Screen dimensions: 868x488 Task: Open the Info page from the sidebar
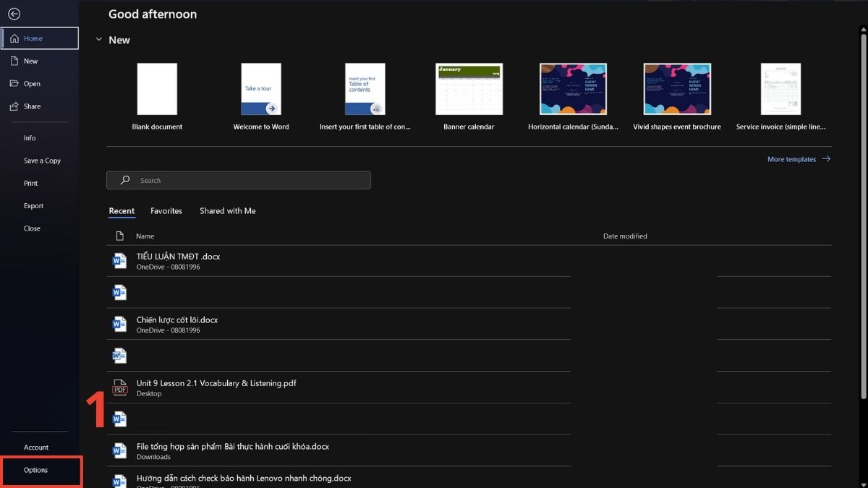[29, 137]
